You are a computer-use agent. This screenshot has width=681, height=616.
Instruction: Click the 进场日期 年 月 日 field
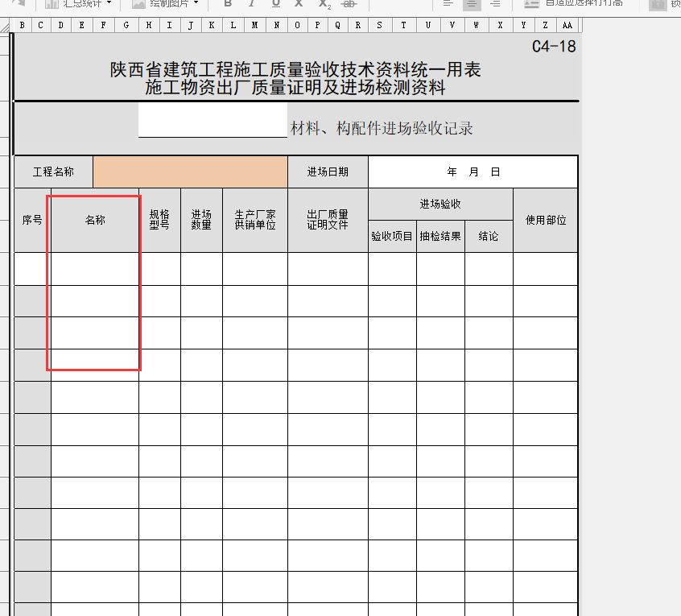click(473, 172)
